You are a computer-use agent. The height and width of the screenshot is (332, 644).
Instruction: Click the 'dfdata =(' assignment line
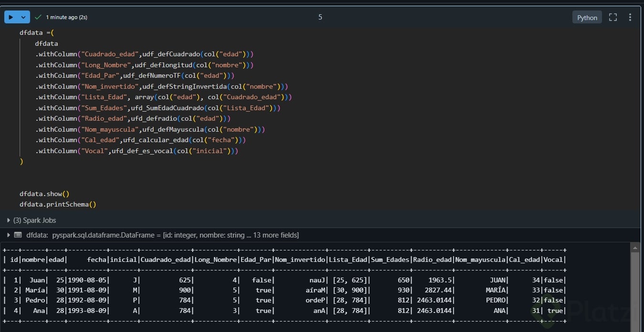pos(37,32)
